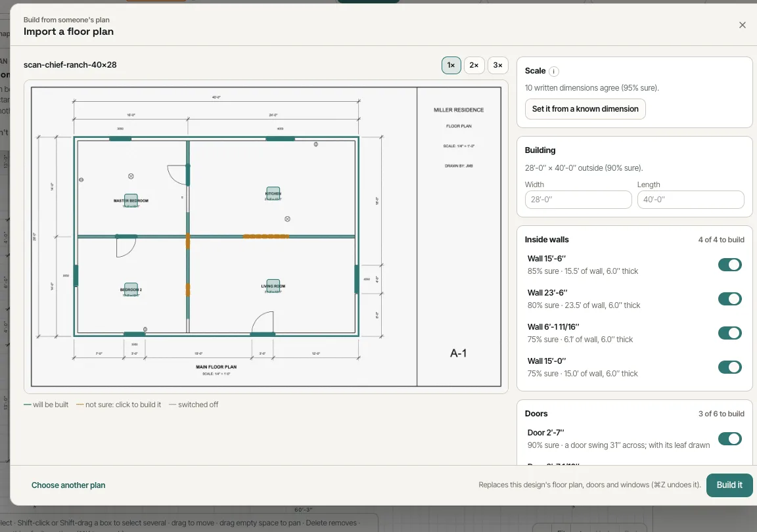Image resolution: width=757 pixels, height=532 pixels.
Task: Select the right exterior wall window by Living Room
Action: pyautogui.click(x=357, y=279)
